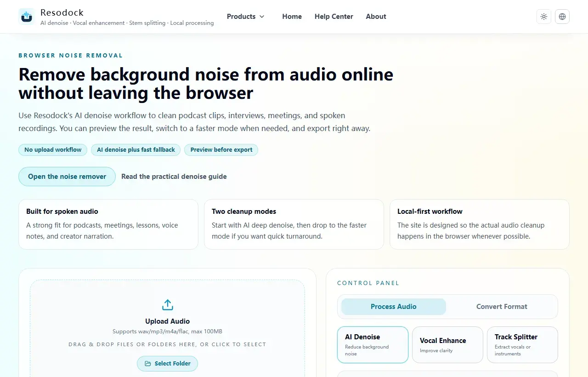This screenshot has height=377, width=588.
Task: Click the Upload Audio drop zone
Action: pyautogui.click(x=167, y=328)
